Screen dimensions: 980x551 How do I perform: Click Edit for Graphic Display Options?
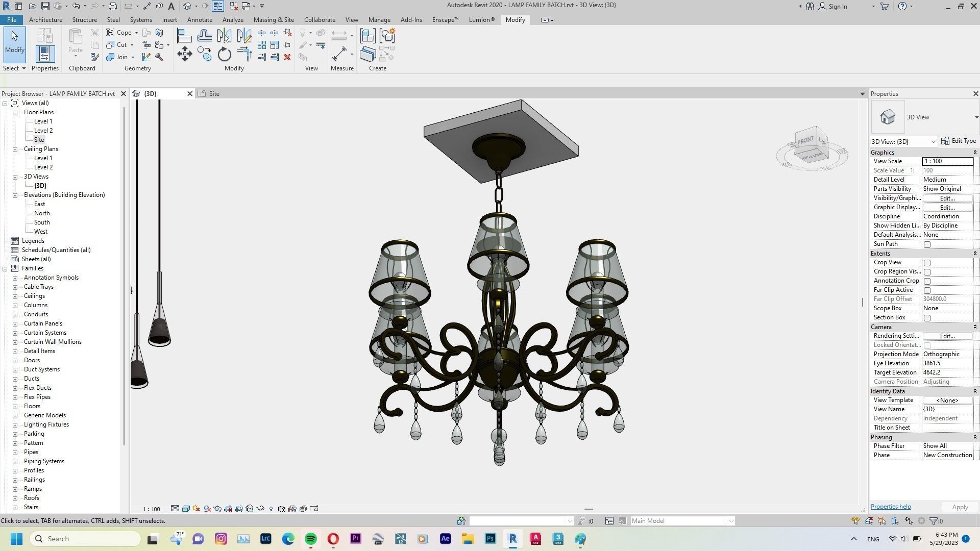pos(947,207)
